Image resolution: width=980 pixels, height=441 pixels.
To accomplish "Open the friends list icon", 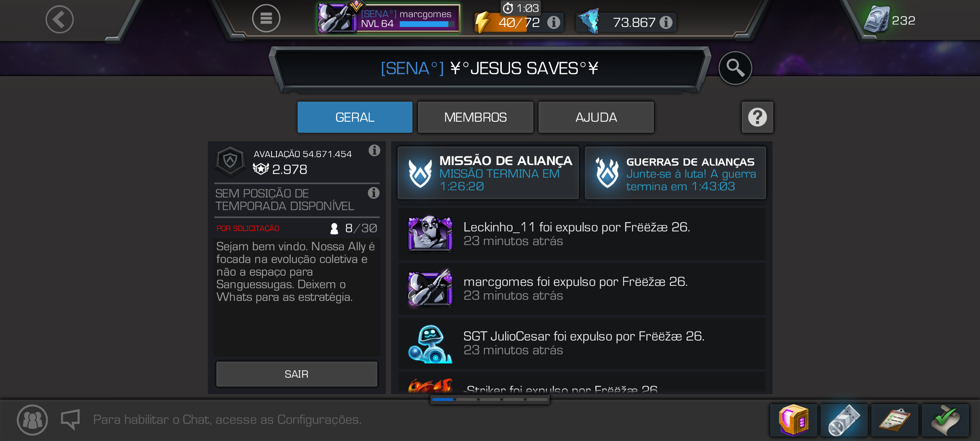I will pos(32,420).
